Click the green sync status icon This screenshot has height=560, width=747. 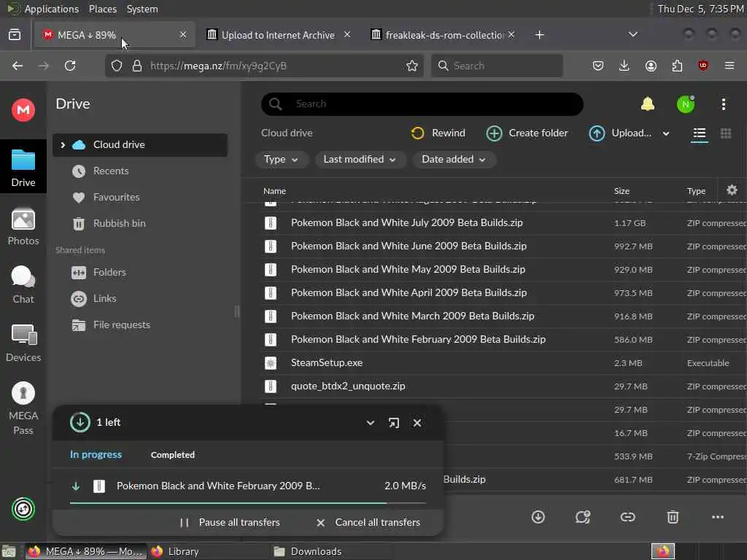pos(23,508)
